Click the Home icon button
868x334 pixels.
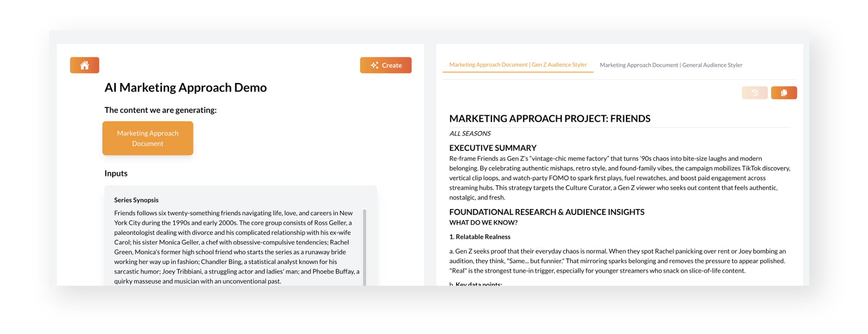pos(84,65)
